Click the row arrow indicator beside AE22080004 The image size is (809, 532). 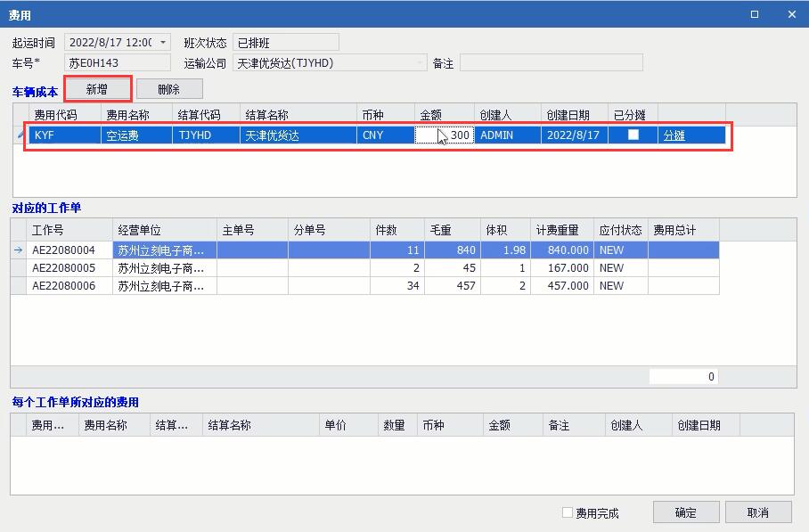(x=19, y=250)
